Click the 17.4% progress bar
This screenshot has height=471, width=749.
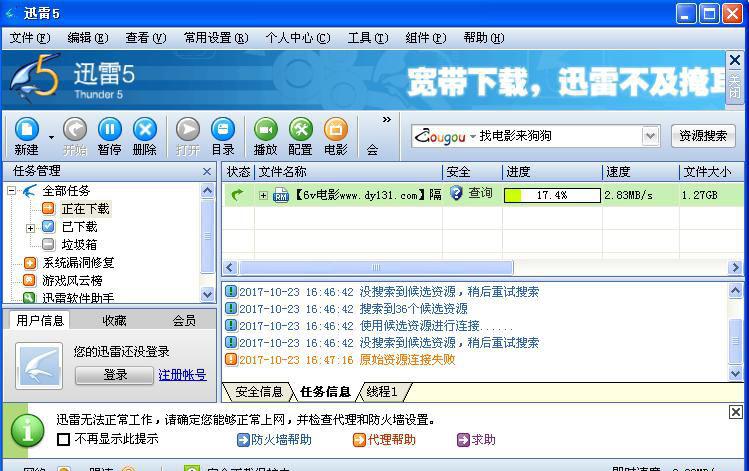(x=552, y=195)
